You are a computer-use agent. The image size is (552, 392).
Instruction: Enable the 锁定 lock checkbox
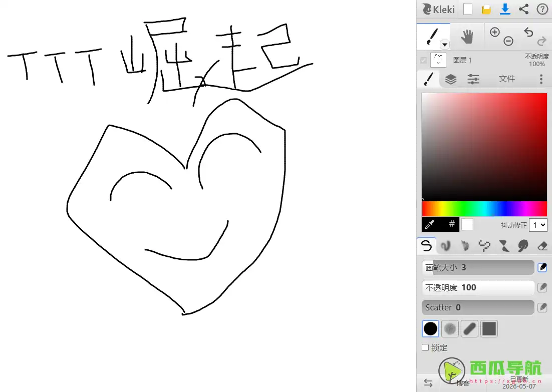(x=425, y=347)
